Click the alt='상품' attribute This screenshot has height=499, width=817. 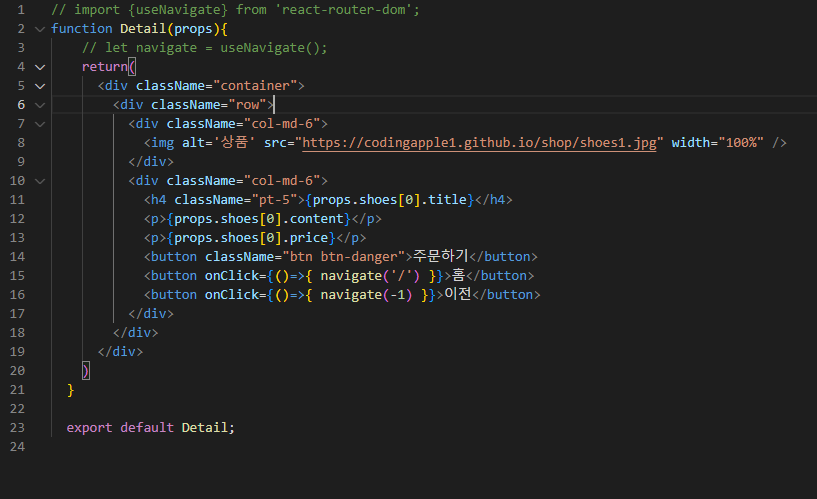pos(218,142)
